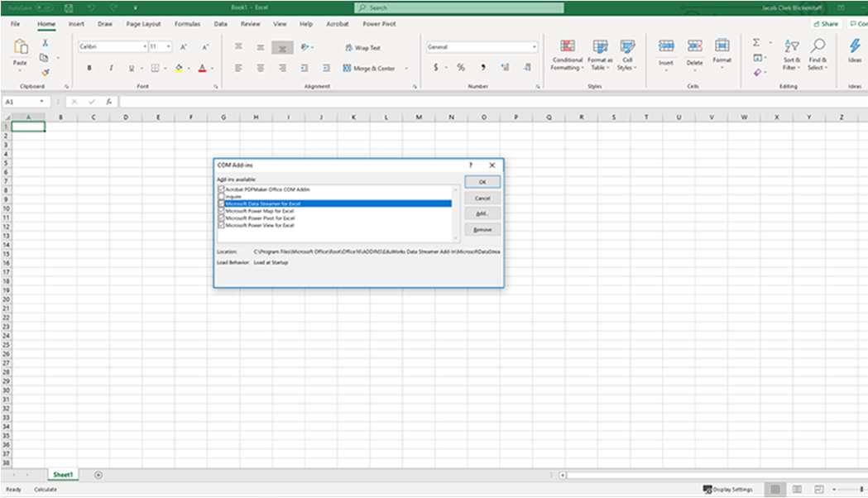Open Find & Select dropdown

[x=818, y=55]
